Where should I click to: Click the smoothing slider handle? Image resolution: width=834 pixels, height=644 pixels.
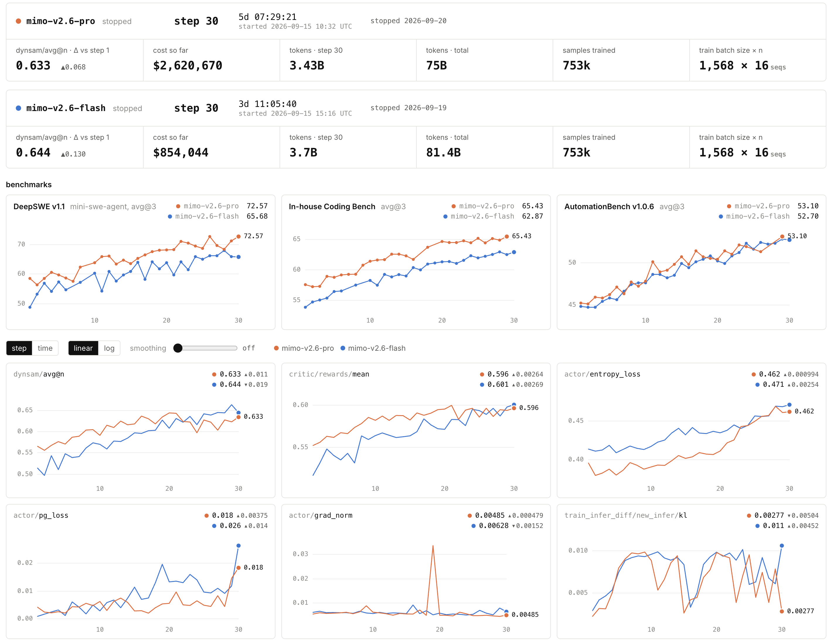[x=178, y=348]
